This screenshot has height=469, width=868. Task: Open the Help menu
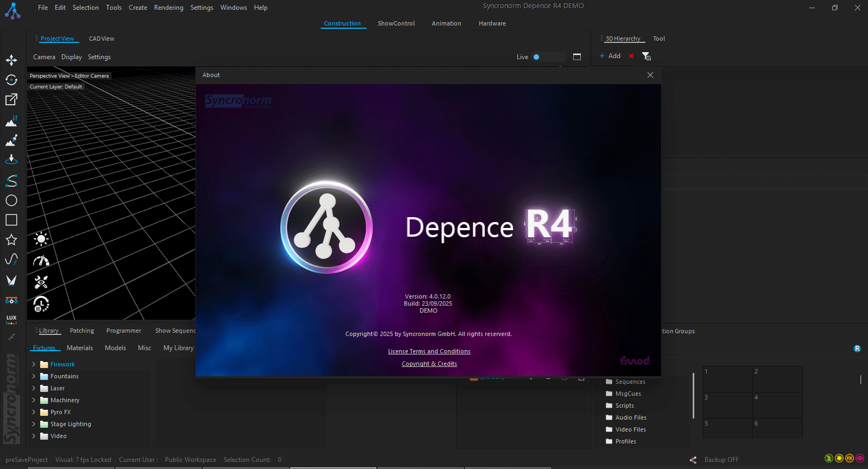[261, 8]
